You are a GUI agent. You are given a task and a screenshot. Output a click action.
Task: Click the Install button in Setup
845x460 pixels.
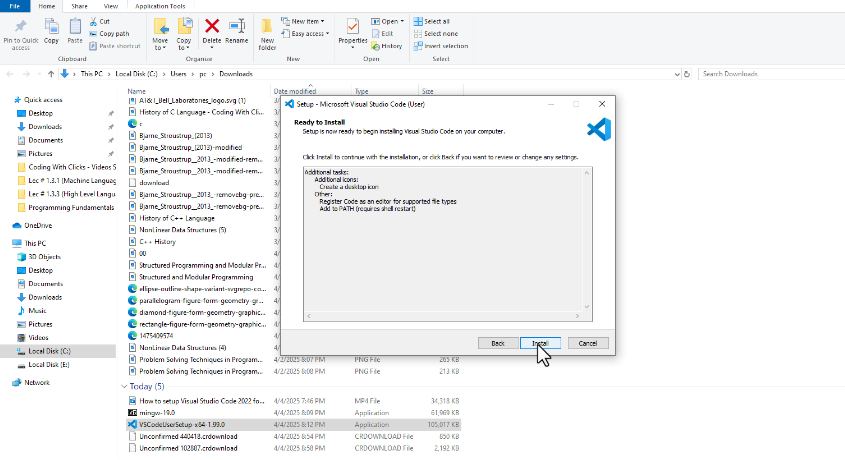point(540,343)
